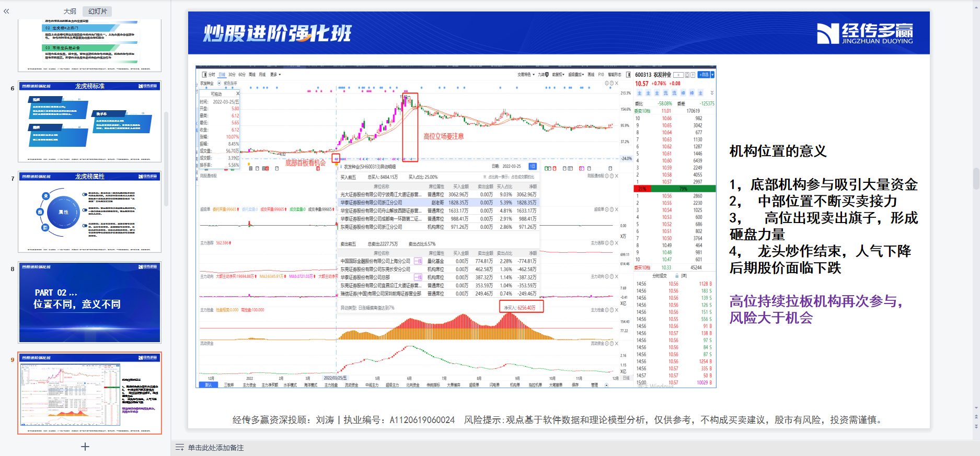Select slide 8 thumbnail PART 02

[x=89, y=302]
